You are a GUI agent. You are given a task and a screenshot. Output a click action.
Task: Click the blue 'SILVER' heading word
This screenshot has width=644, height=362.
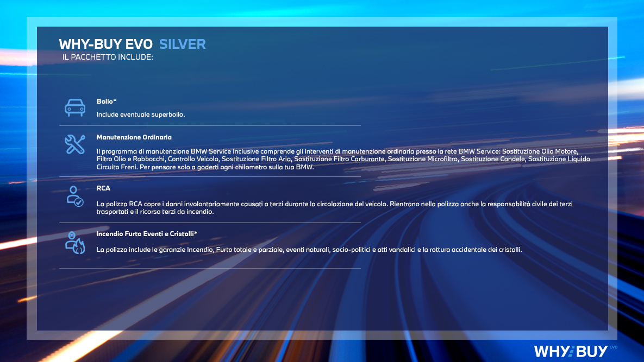183,44
